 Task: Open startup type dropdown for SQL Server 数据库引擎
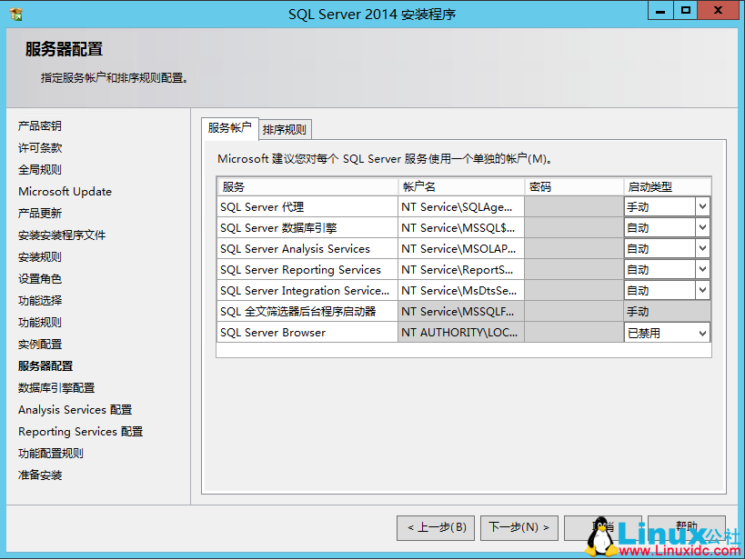tap(701, 227)
